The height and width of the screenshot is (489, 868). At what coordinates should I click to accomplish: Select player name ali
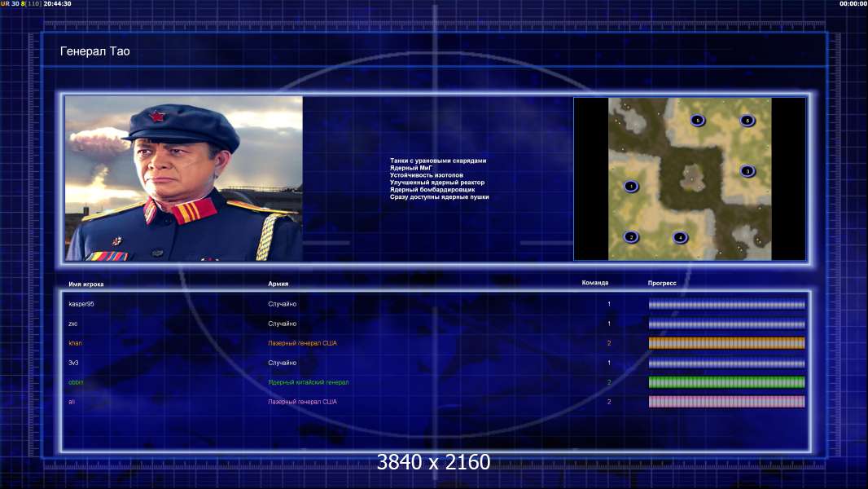(72, 402)
